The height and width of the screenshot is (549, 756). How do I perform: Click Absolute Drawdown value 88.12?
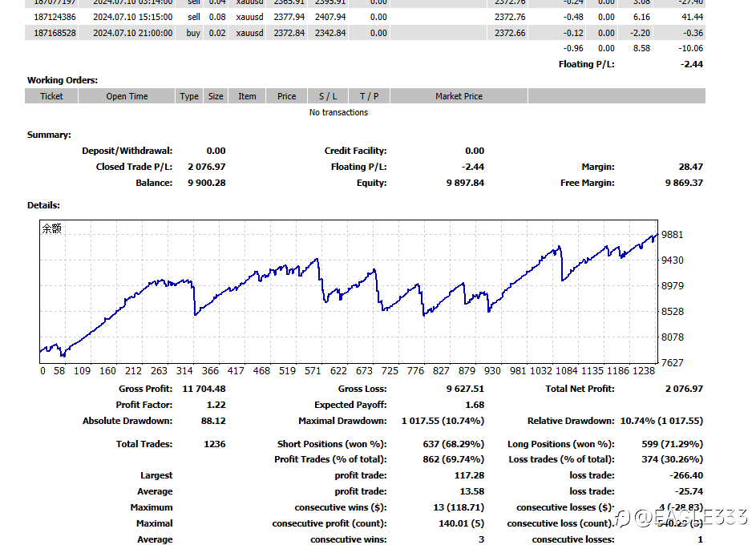coord(213,421)
